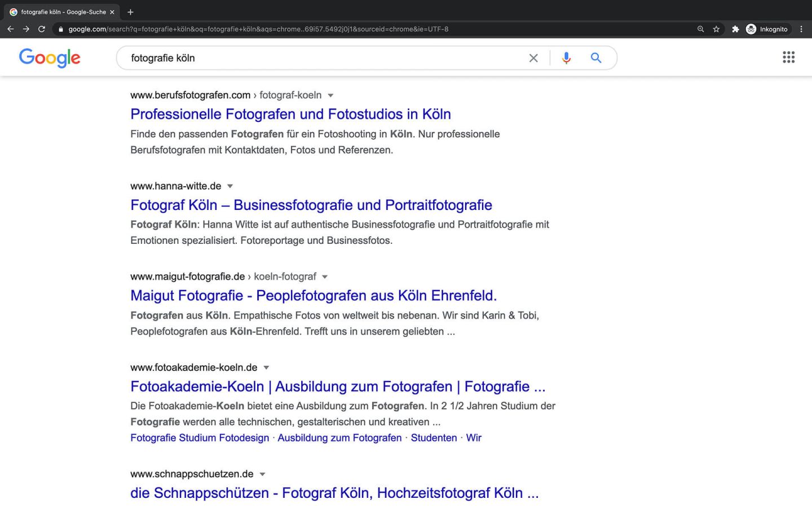Expand options arrow next to maigut-fotografie.de
The width and height of the screenshot is (812, 508).
(x=325, y=277)
